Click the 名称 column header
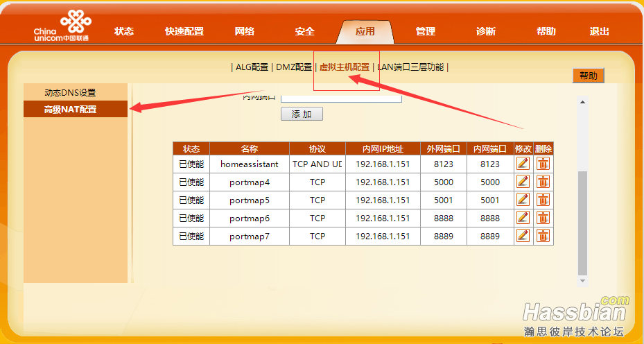The height and width of the screenshot is (344, 644). point(250,149)
